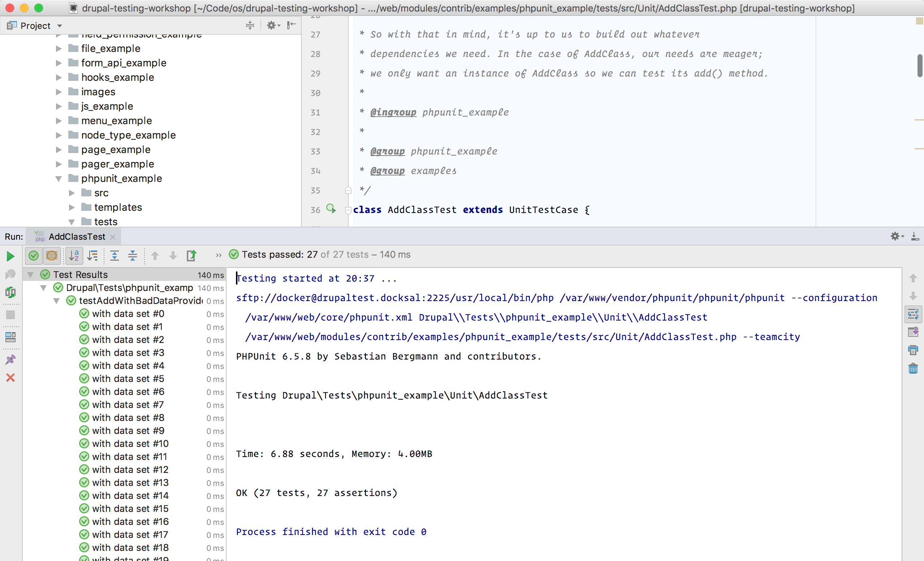Click the red Close run panel icon
The width and height of the screenshot is (924, 561).
tap(10, 378)
